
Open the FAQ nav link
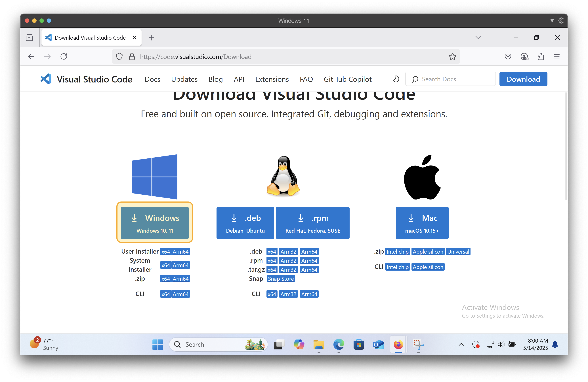click(306, 79)
